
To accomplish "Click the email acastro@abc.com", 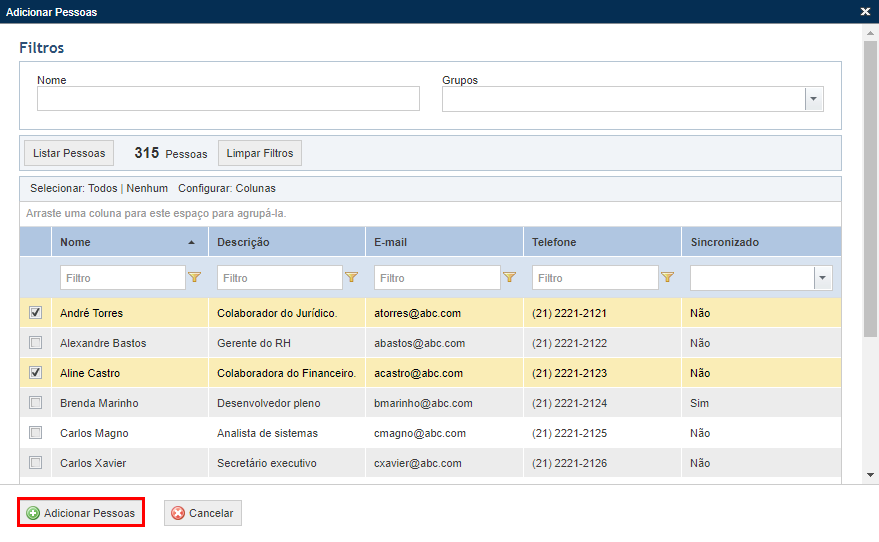I will click(x=419, y=373).
